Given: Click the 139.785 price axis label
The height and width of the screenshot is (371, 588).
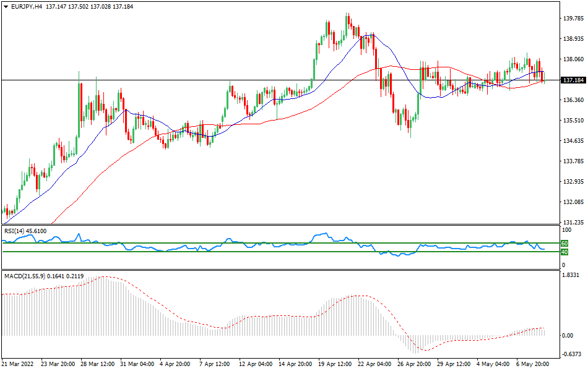Looking at the screenshot, I should (x=573, y=19).
